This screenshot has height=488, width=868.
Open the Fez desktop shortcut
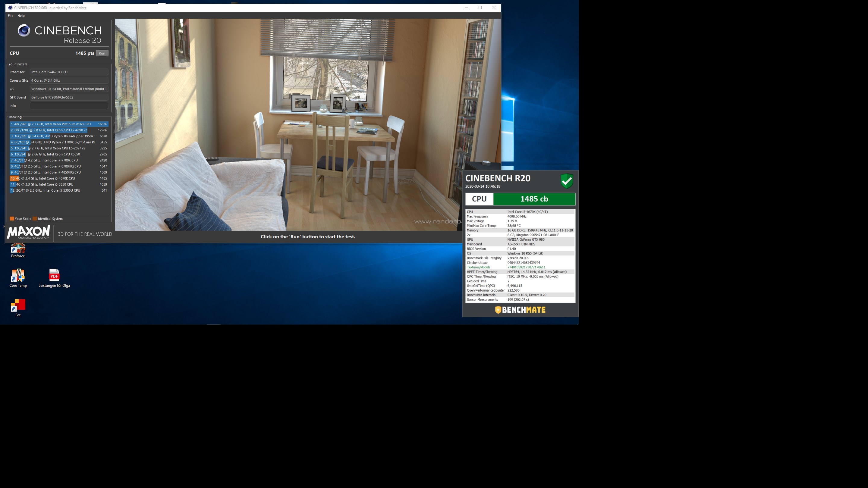(18, 308)
